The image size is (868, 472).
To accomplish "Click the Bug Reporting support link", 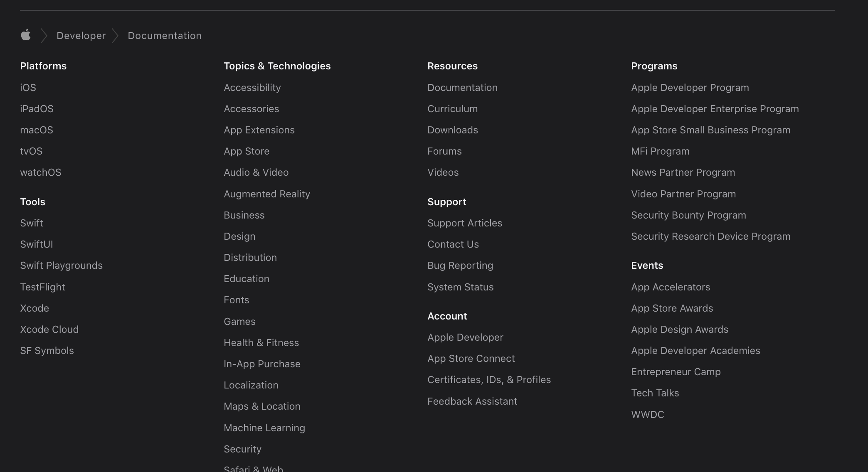I will pos(460,265).
